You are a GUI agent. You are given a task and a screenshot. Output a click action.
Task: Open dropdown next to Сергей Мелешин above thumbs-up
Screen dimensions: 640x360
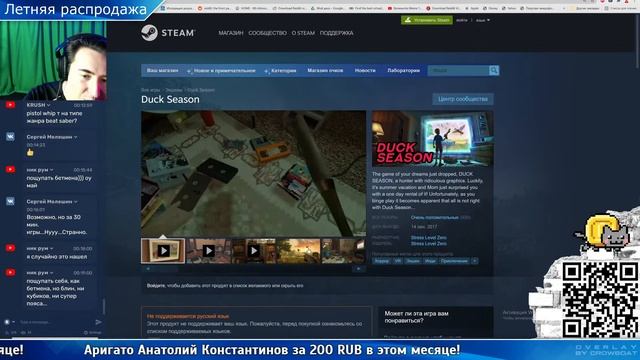[x=76, y=137]
